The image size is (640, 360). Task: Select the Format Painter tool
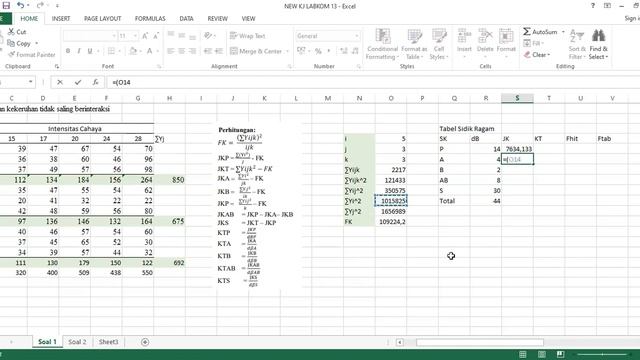(31, 55)
